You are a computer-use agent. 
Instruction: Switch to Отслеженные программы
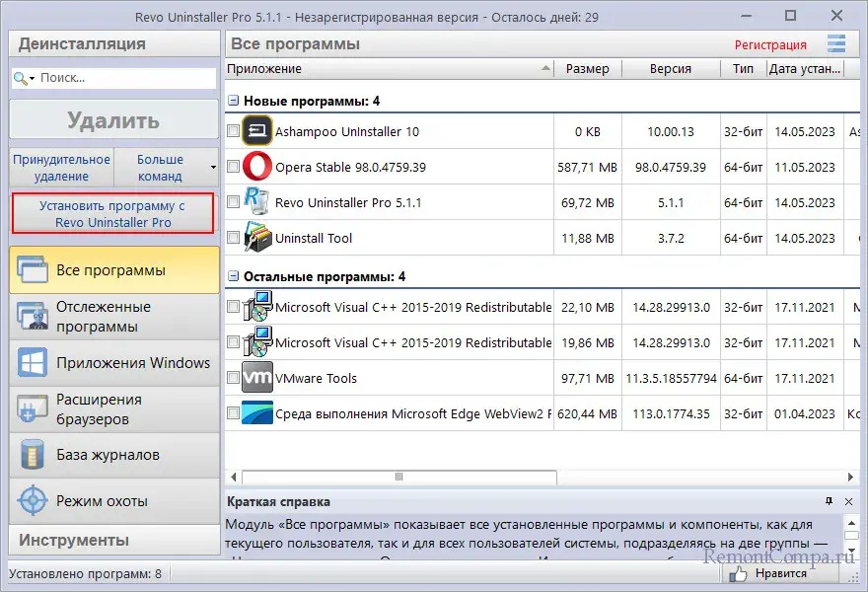tap(110, 317)
